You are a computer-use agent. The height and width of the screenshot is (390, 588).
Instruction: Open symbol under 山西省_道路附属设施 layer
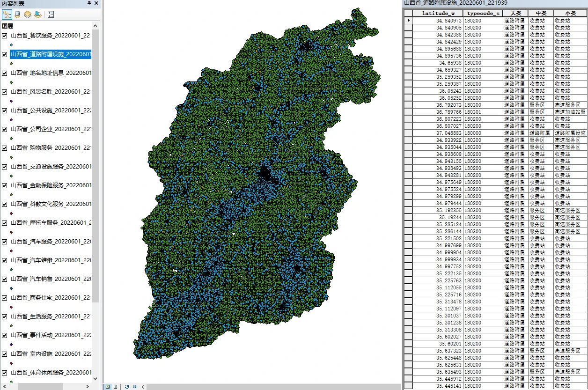[x=11, y=63]
